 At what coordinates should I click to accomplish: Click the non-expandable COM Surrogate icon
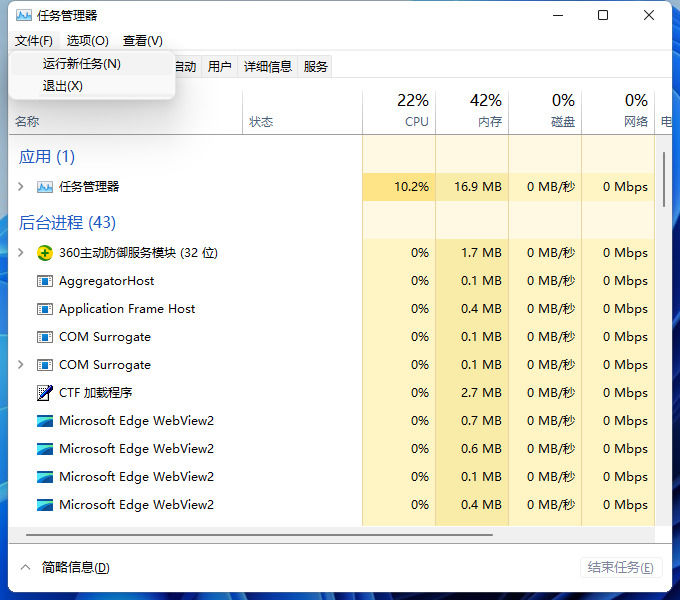point(45,337)
